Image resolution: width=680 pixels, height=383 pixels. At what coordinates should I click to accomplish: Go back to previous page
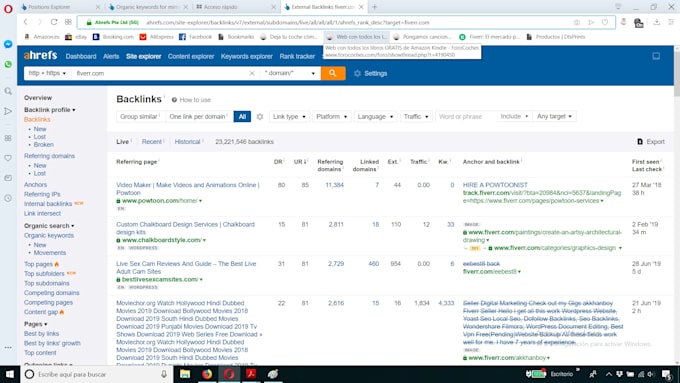coord(26,22)
